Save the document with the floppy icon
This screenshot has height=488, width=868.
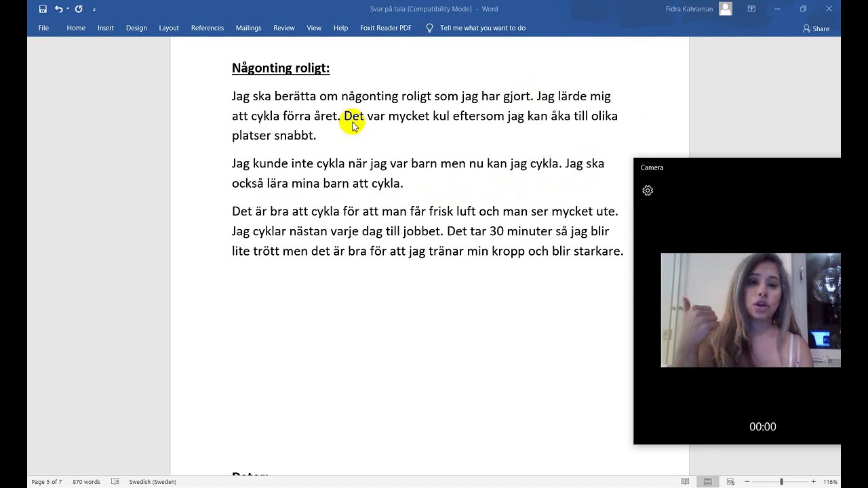pyautogui.click(x=43, y=9)
